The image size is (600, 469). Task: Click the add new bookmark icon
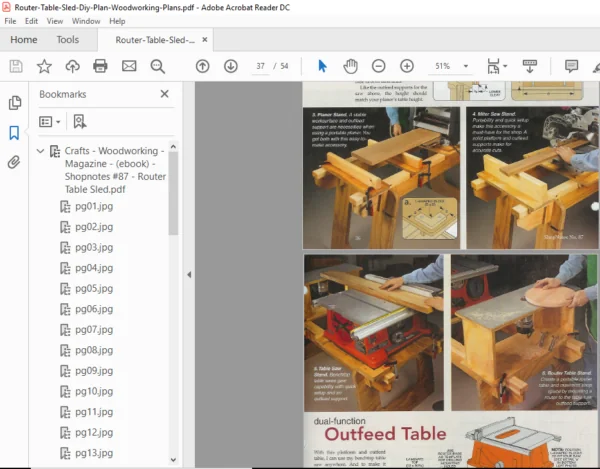[x=80, y=122]
